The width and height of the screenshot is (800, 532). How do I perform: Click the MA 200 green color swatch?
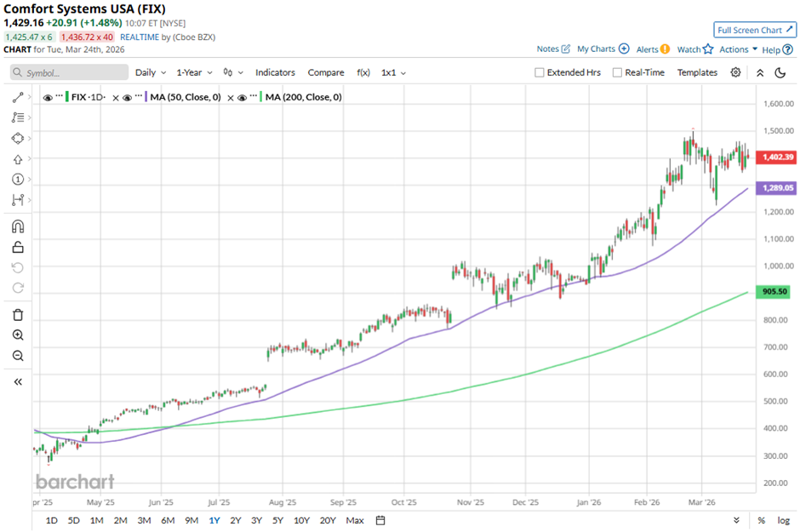pos(261,97)
